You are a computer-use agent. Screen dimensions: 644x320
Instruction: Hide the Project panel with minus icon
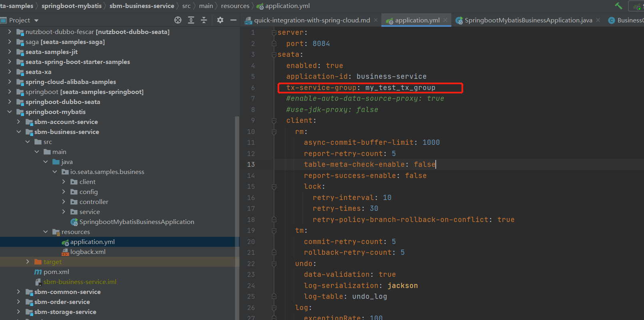point(233,20)
